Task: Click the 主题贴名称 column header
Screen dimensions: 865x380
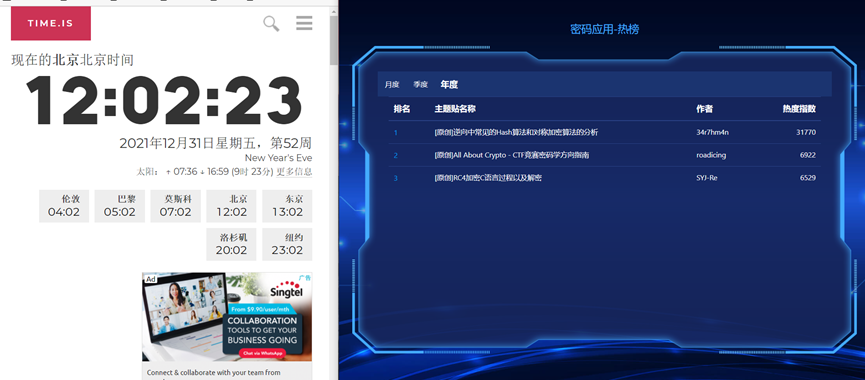Action: pos(455,109)
